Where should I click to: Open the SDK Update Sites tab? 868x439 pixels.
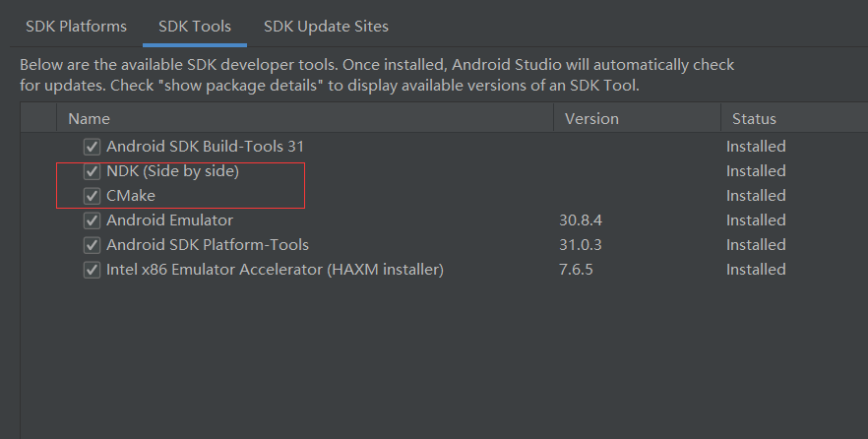pos(326,26)
